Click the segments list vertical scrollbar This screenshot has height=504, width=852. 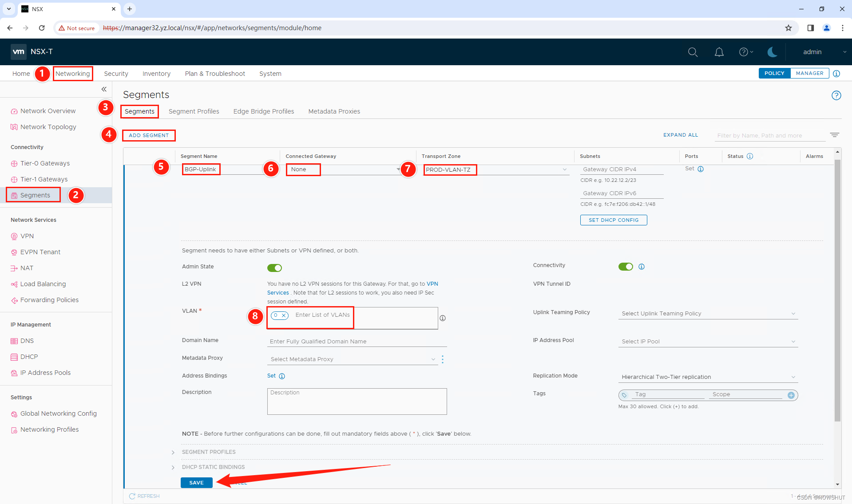[x=837, y=291]
